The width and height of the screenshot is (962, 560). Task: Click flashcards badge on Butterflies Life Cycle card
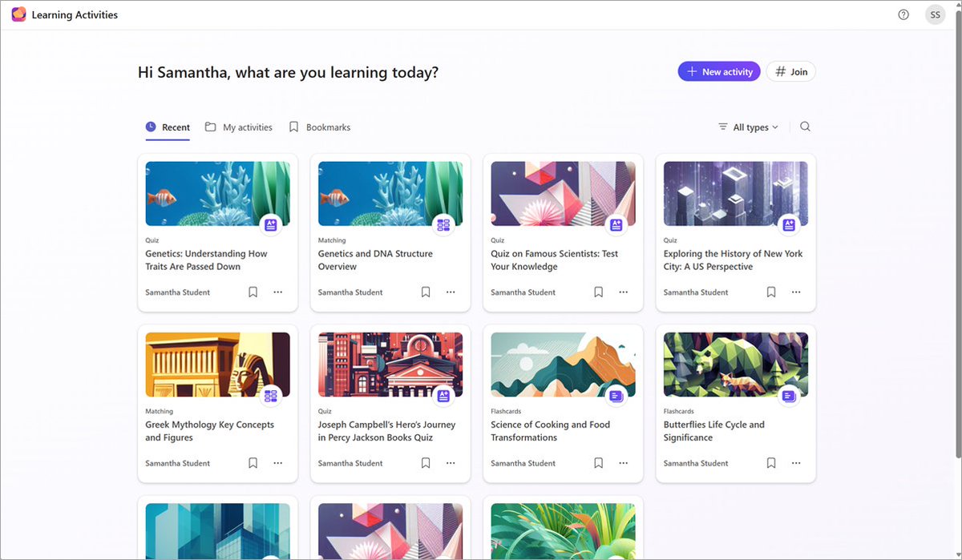point(789,396)
